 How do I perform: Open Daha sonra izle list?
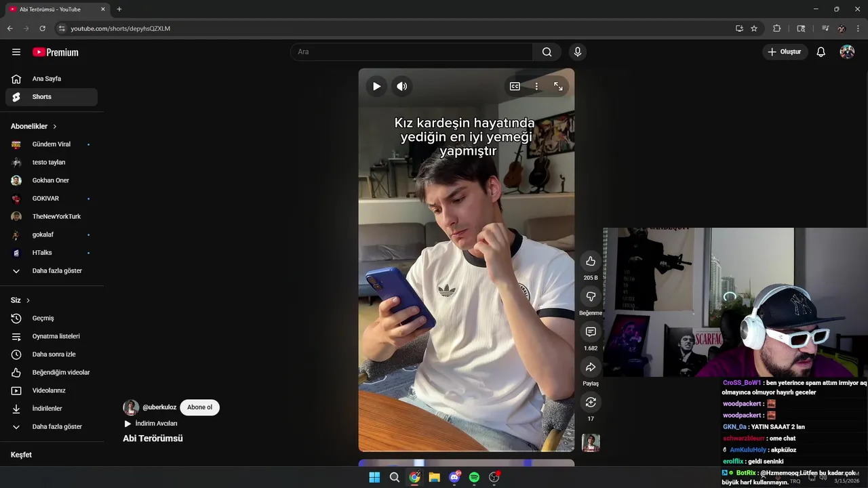pos(52,354)
